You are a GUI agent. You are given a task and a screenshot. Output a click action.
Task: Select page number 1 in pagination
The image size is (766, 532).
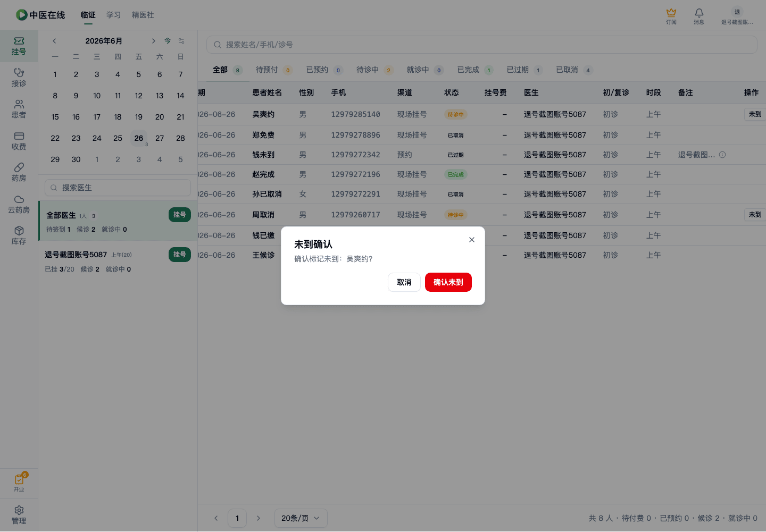[237, 518]
